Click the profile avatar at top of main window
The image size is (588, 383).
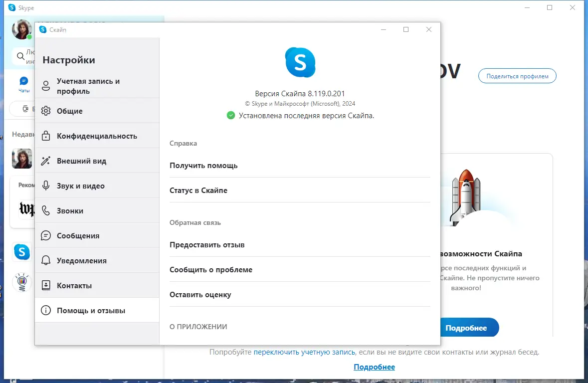[22, 29]
